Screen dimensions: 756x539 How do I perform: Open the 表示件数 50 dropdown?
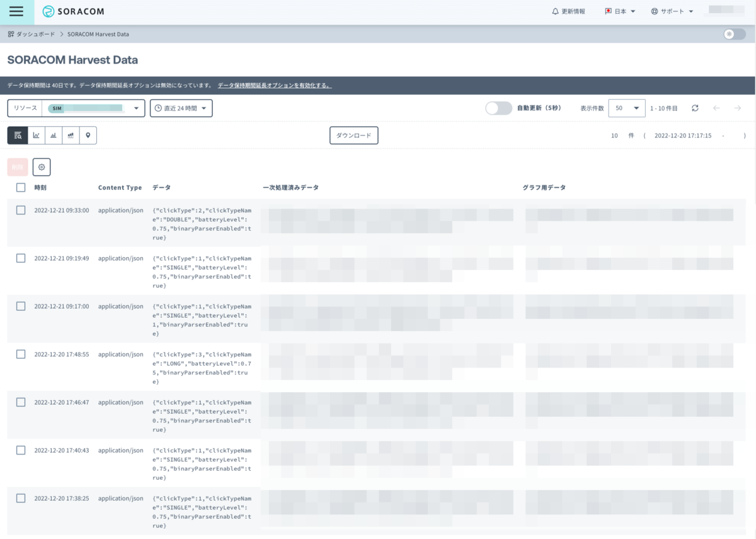(x=627, y=108)
